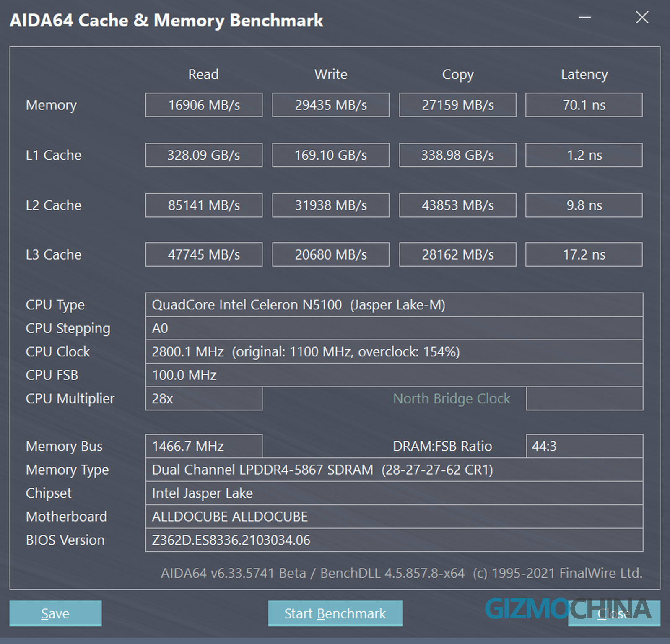The width and height of the screenshot is (670, 644).
Task: Click the CPU Clock value field
Action: pyautogui.click(x=394, y=352)
